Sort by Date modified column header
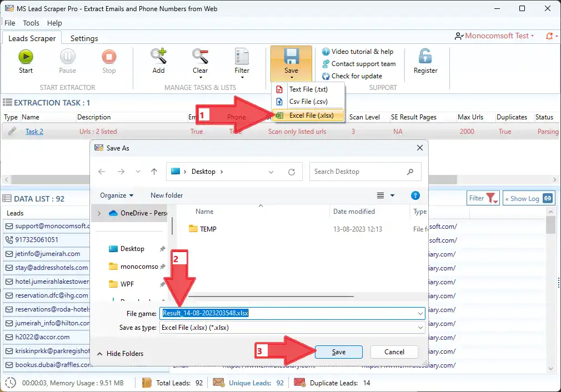Screen dimensions: 561x392 354,212
